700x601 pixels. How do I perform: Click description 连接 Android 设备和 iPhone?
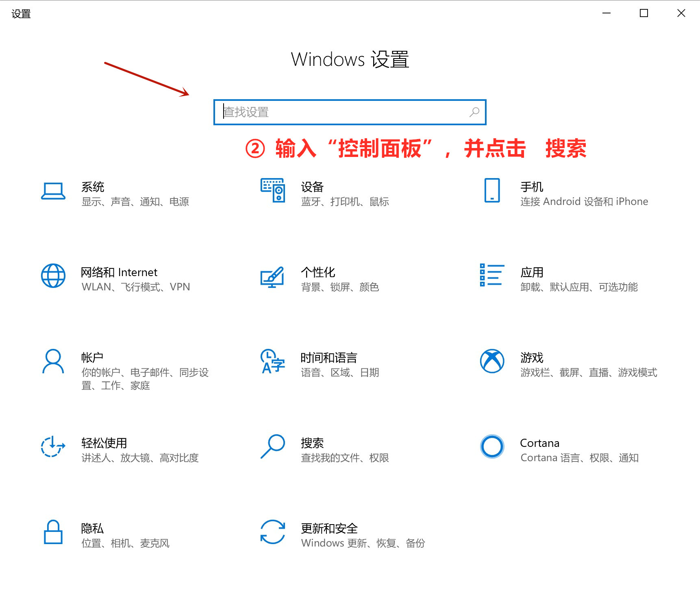click(584, 202)
